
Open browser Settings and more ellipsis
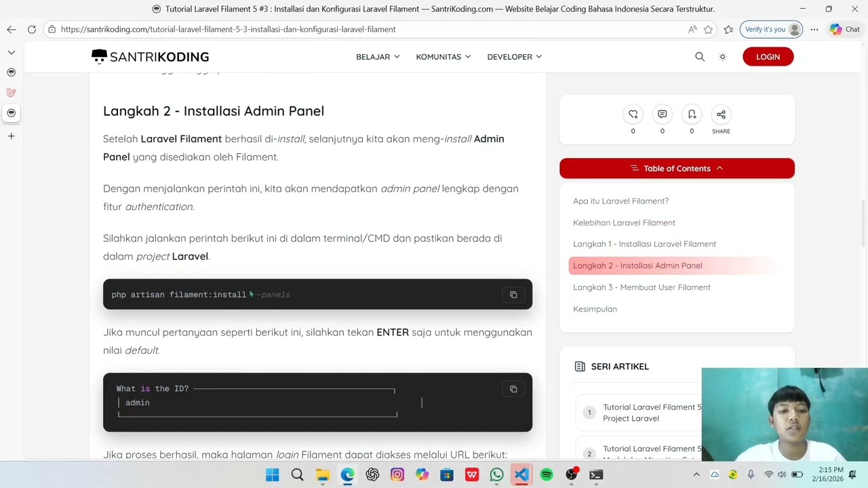pyautogui.click(x=814, y=29)
